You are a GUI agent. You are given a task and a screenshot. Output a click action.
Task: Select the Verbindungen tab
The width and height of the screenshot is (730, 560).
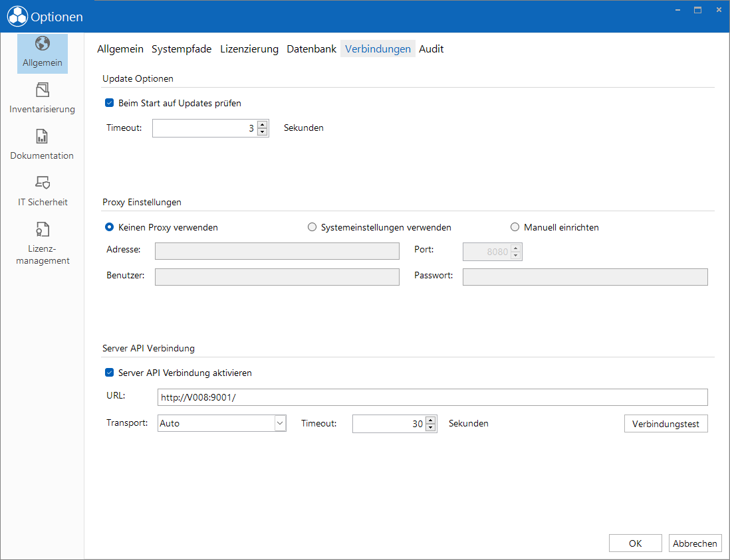(378, 49)
